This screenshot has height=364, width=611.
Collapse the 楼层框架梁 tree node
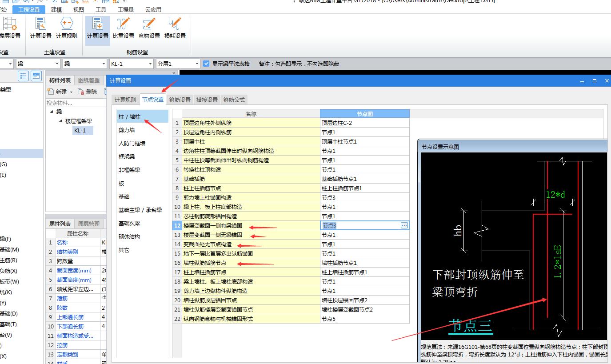[61, 121]
